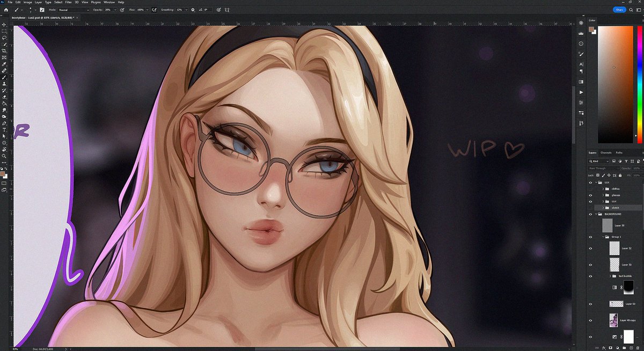Viewport: 644px width, 351px height.
Task: Open the Filter menu
Action: coord(69,2)
